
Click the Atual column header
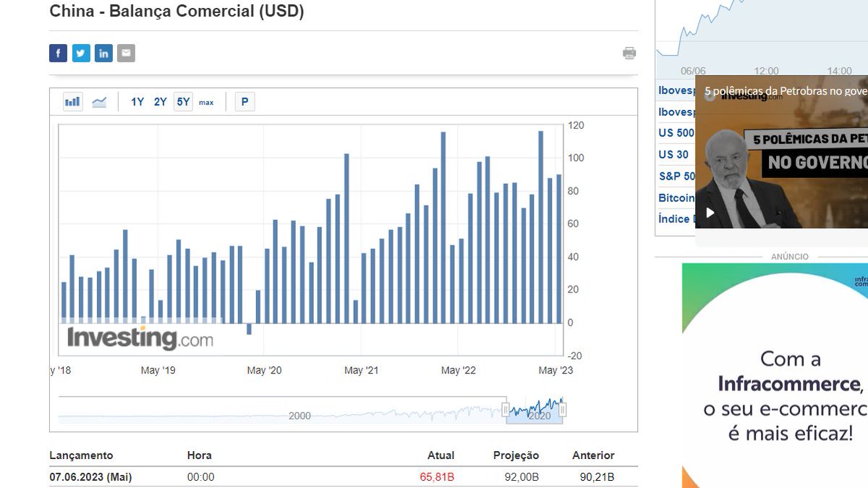441,455
